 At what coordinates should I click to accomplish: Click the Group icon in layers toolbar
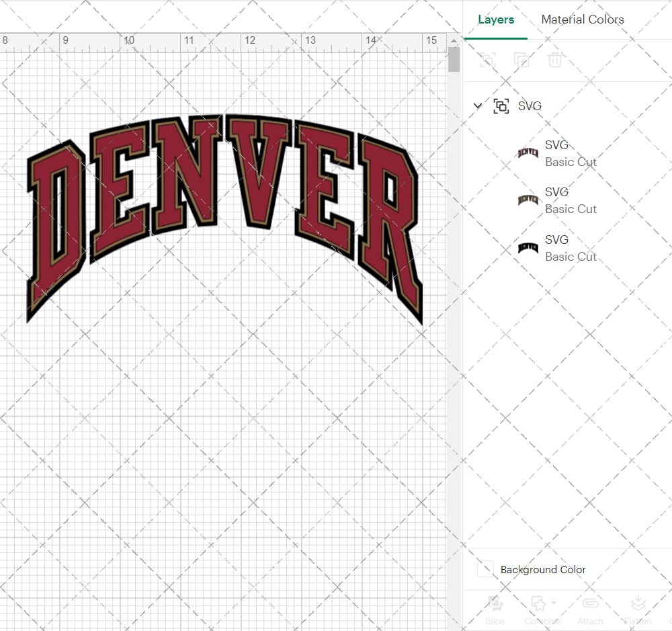488,60
